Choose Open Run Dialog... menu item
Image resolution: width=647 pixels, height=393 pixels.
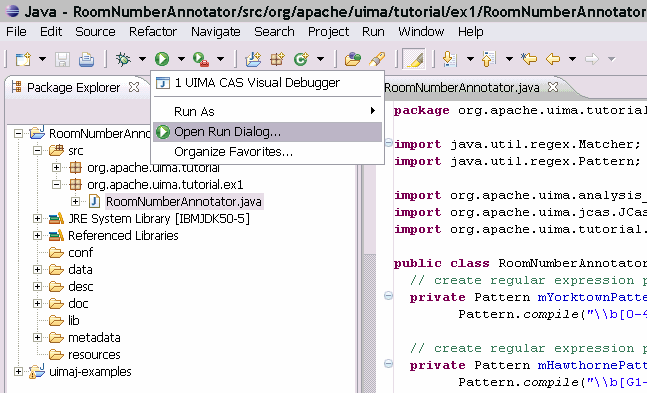(x=267, y=132)
